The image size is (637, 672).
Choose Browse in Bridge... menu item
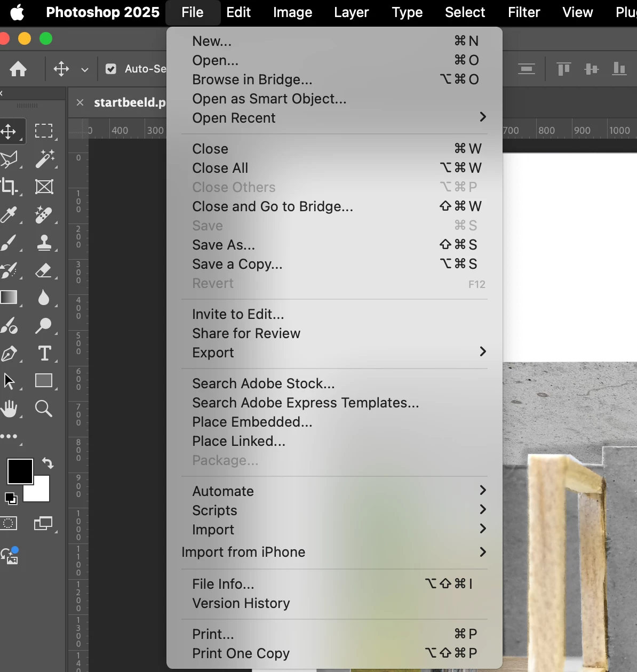[335, 79]
